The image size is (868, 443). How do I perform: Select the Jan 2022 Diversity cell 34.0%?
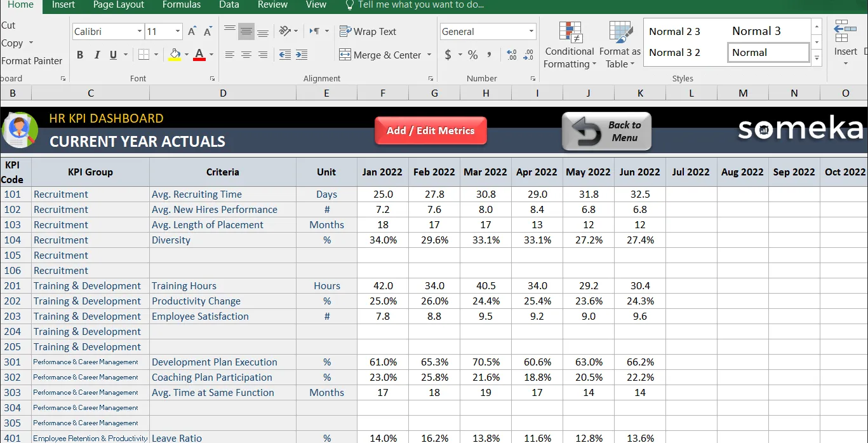click(x=383, y=240)
